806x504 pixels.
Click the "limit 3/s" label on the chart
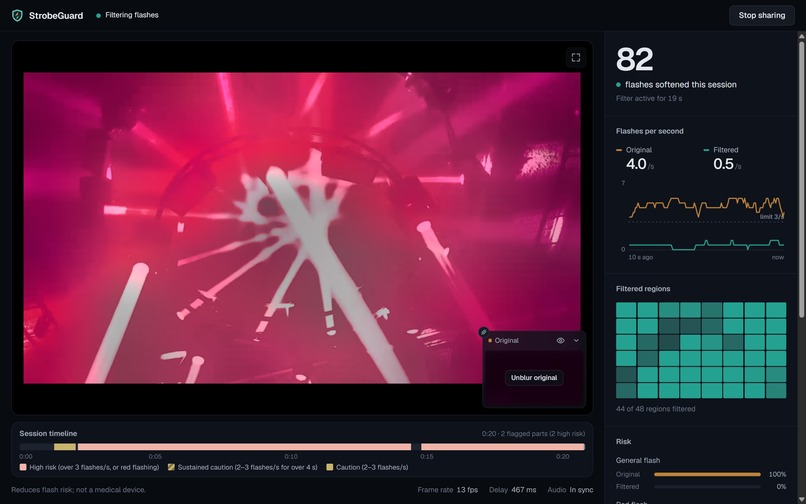point(772,217)
